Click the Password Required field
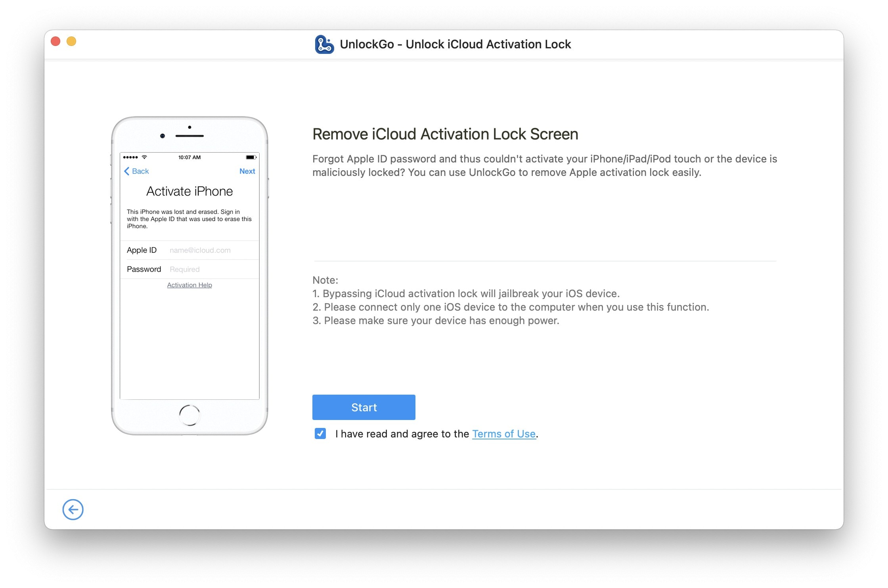The height and width of the screenshot is (588, 888). tap(185, 269)
